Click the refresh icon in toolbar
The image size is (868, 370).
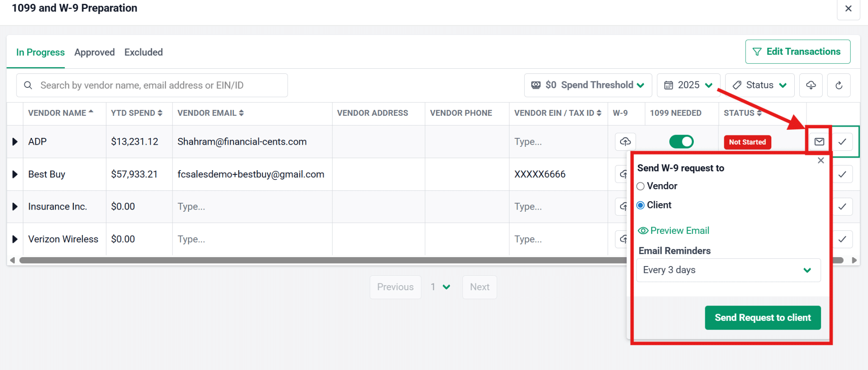click(x=839, y=85)
